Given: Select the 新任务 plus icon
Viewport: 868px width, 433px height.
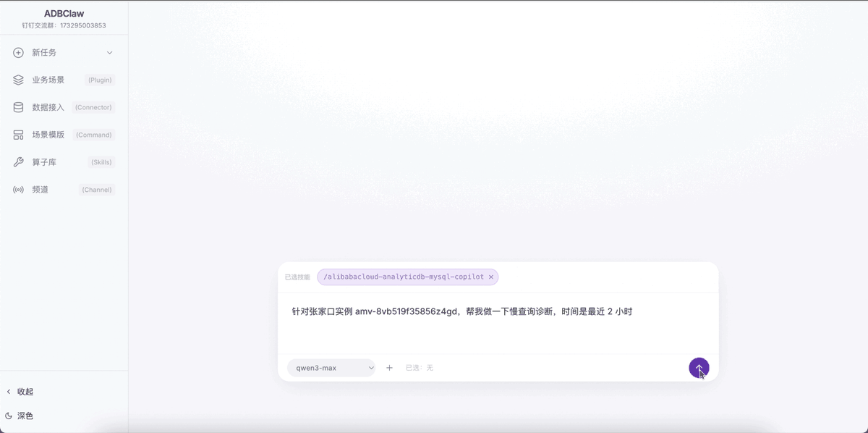Looking at the screenshot, I should (17, 52).
